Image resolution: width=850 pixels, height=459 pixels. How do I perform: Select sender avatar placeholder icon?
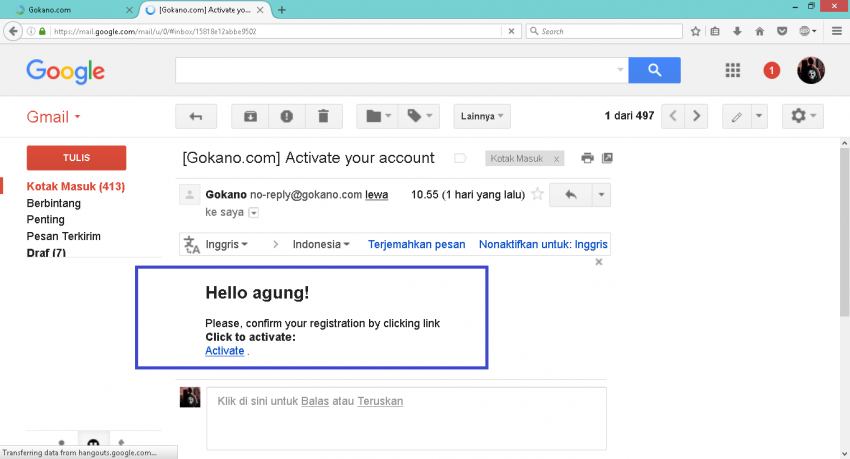tap(190, 195)
